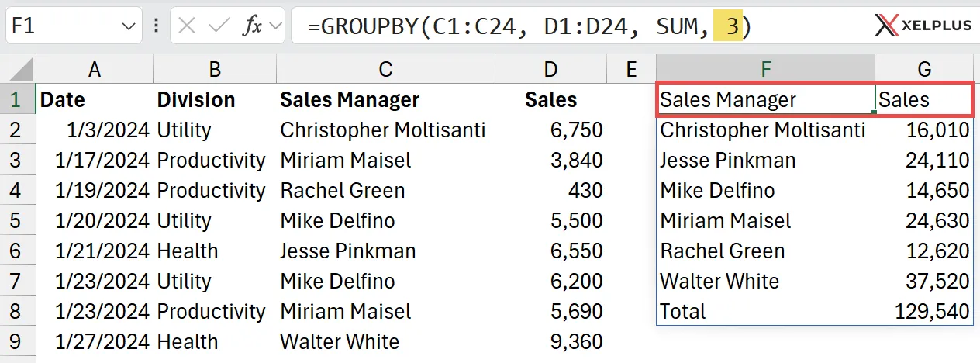Screen dimensions: 980x363
Task: Click the Enter checkmark formula bar icon
Action: (x=219, y=26)
